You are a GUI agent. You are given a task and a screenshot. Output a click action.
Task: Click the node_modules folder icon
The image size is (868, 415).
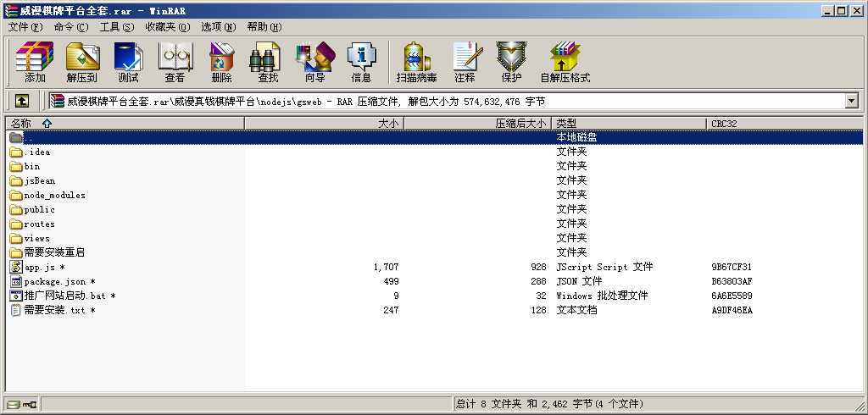[16, 195]
